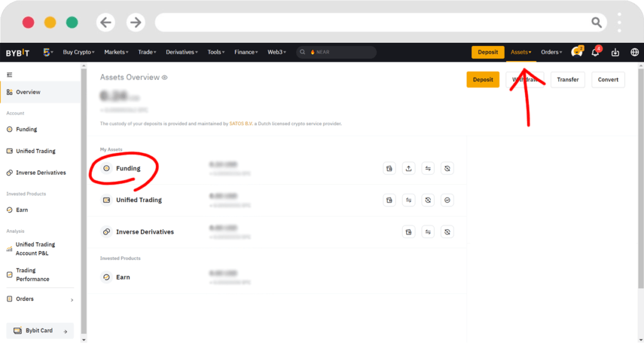
Task: Click the NEAR search field in navbar
Action: pyautogui.click(x=336, y=52)
